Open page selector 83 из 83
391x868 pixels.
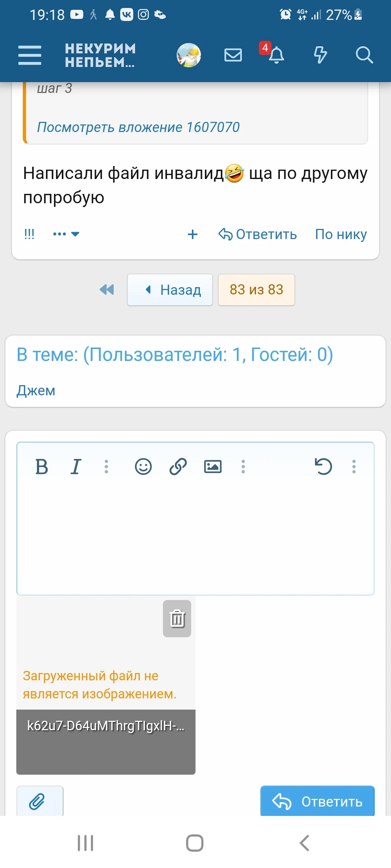click(256, 290)
